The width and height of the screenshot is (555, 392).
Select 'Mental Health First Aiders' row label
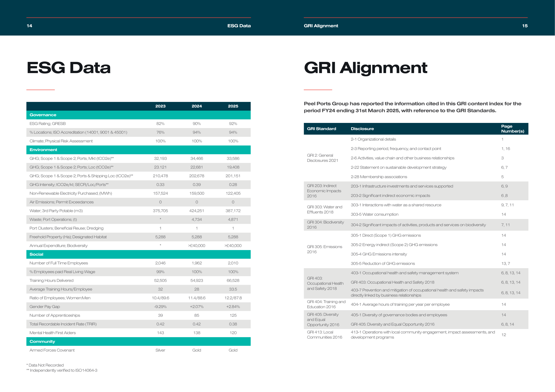[x=53, y=333]
